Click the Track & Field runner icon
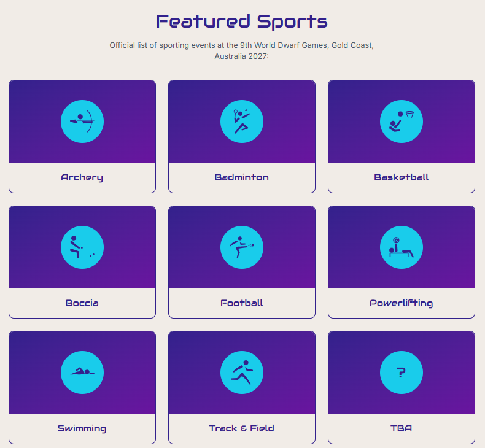The image size is (485, 448). (242, 373)
